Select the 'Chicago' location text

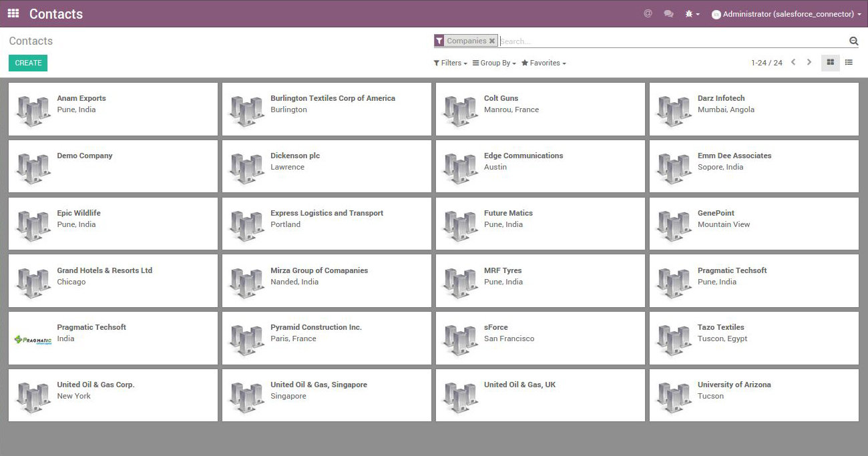[x=71, y=282]
